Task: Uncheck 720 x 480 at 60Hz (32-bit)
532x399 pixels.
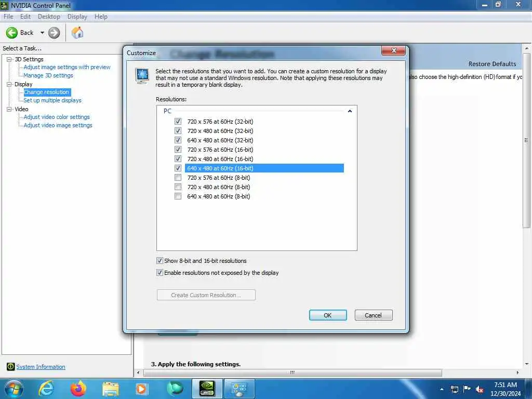Action: [178, 130]
